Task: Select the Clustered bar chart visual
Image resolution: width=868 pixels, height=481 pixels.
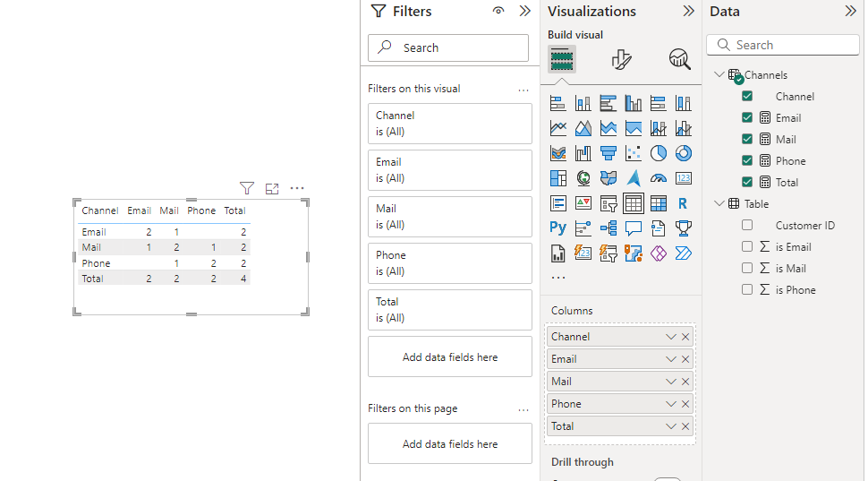Action: pos(608,103)
